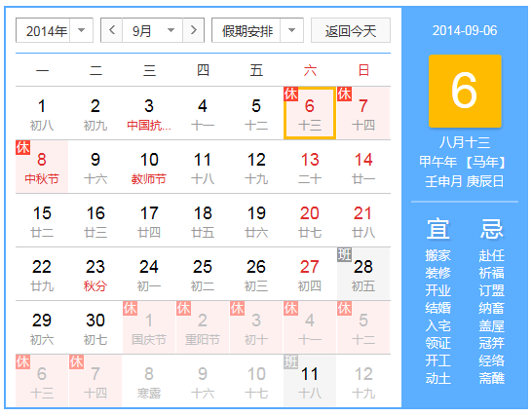
Task: Select September 7 marked 休
Action: tap(363, 113)
